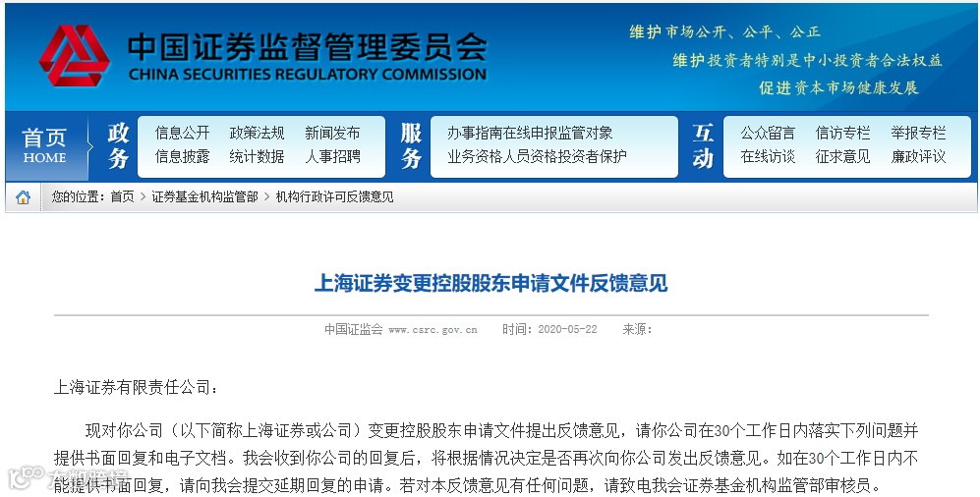Viewport: 980px width, 497px height.
Task: Click the 服务 section heading
Action: click(411, 145)
